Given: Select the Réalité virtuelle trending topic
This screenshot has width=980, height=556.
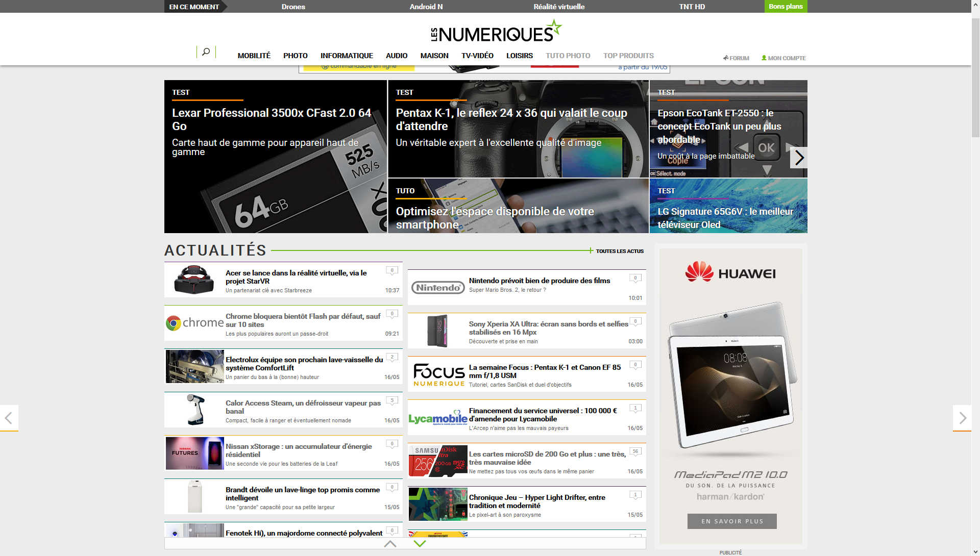Looking at the screenshot, I should pyautogui.click(x=559, y=7).
